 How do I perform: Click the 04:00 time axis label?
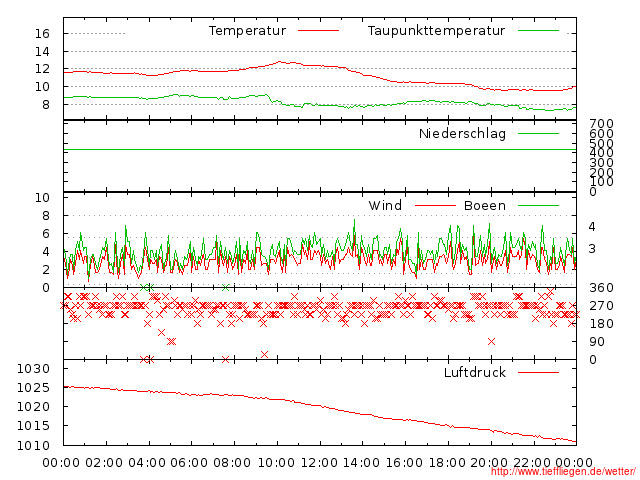(147, 463)
